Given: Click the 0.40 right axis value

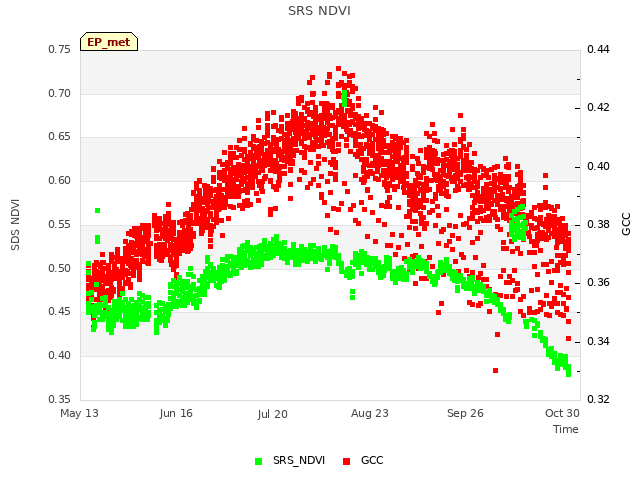Looking at the screenshot, I should (598, 167).
